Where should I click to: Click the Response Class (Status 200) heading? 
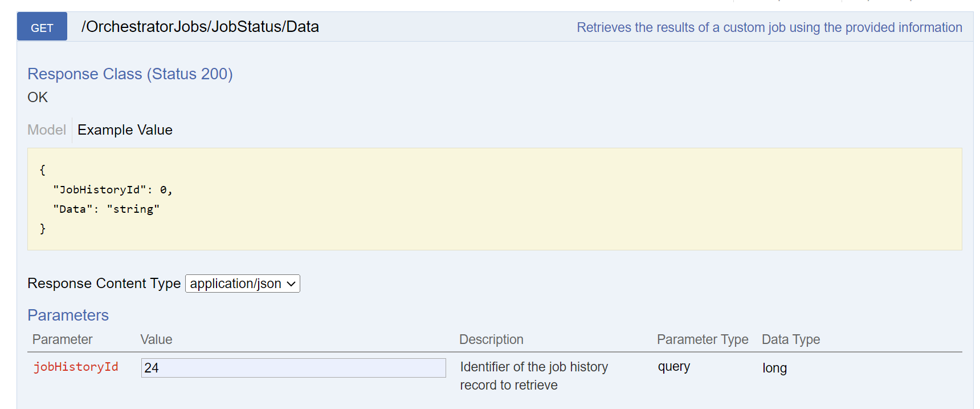(130, 74)
